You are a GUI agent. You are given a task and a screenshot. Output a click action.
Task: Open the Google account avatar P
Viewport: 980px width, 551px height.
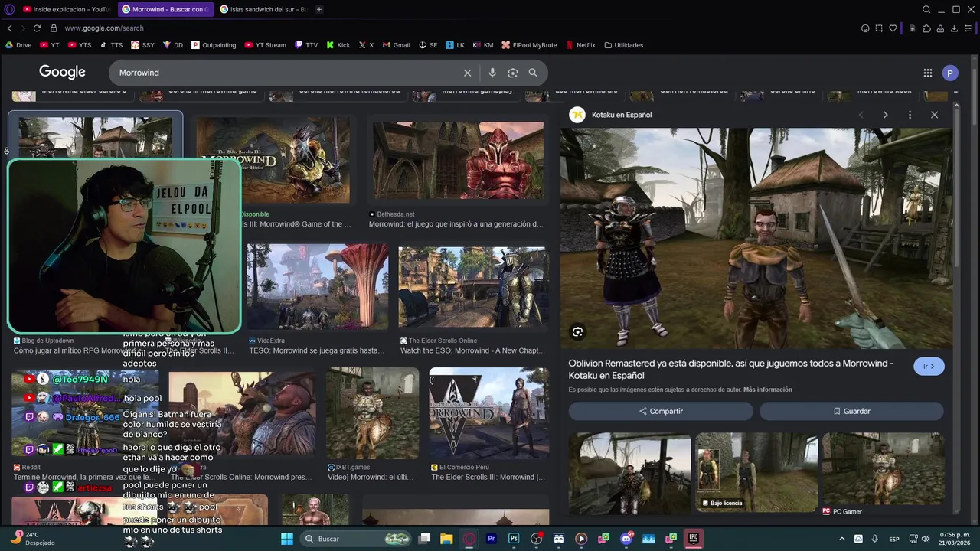click(950, 73)
